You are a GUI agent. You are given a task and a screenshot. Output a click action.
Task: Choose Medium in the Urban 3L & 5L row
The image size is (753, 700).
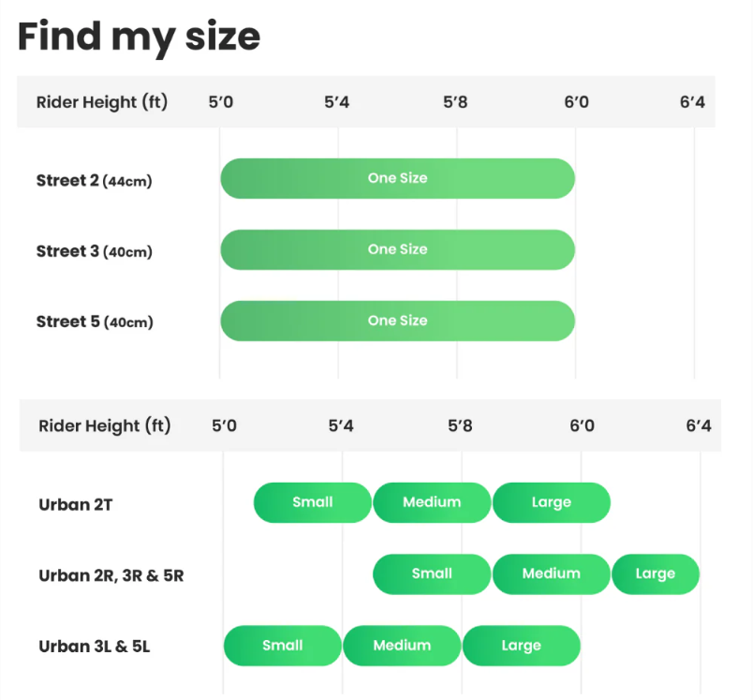tap(402, 645)
